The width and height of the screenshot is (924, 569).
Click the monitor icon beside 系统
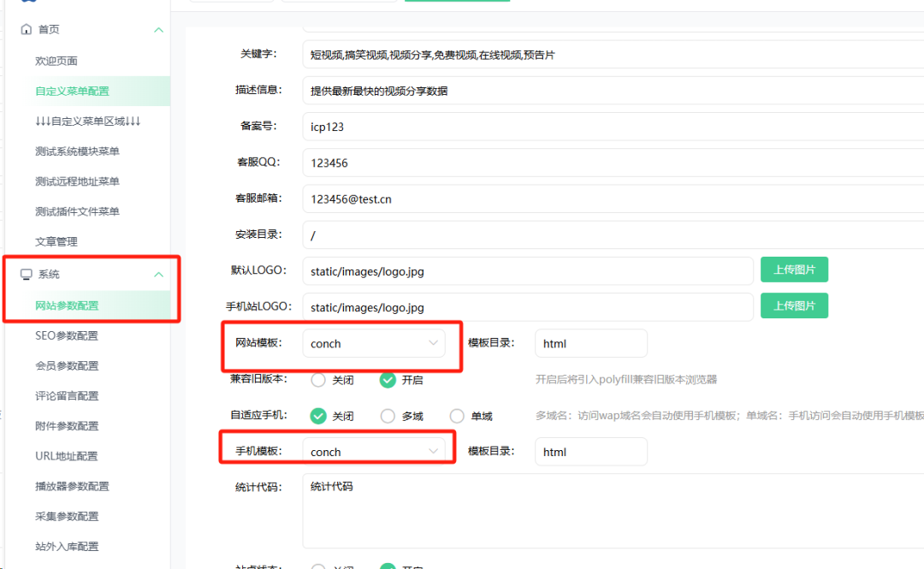[x=27, y=274]
